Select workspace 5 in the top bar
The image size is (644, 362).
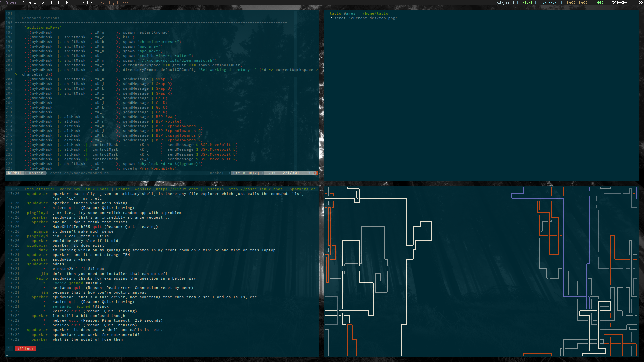coord(59,3)
